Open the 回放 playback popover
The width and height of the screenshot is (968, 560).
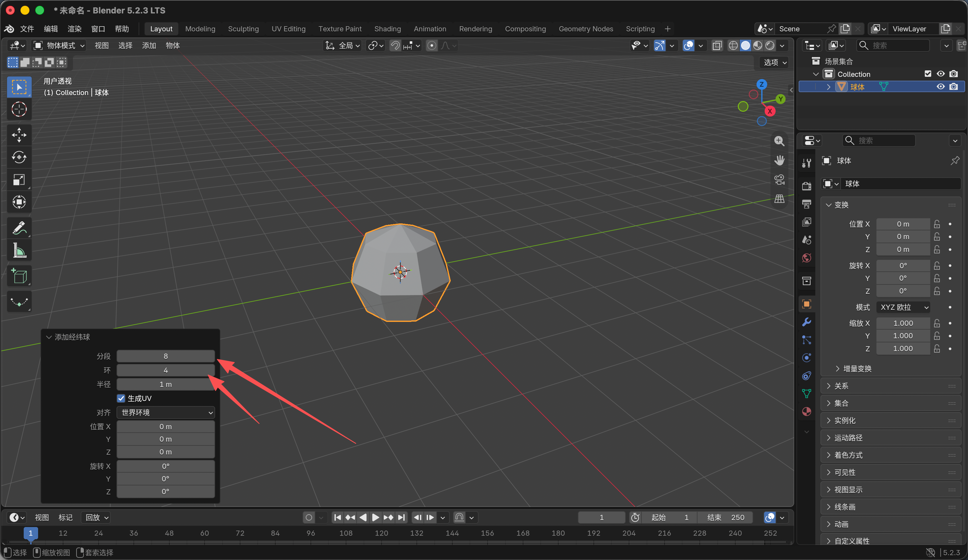pos(96,517)
